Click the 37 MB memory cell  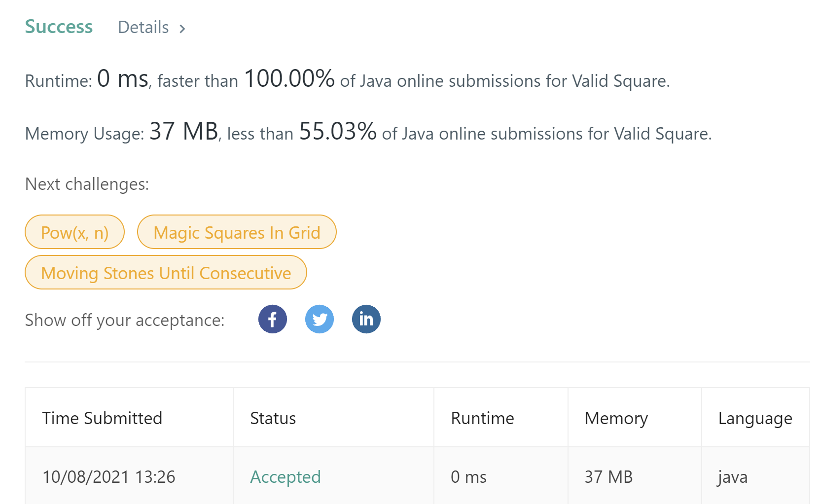pos(608,477)
